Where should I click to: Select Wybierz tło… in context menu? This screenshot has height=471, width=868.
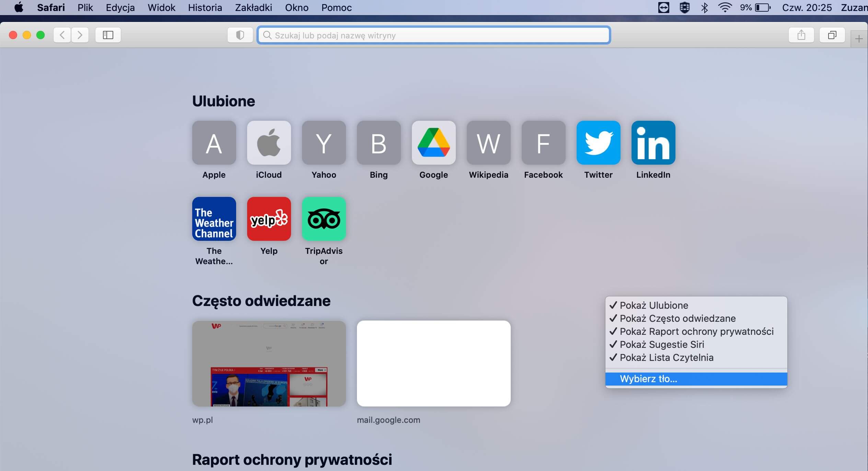pos(696,379)
